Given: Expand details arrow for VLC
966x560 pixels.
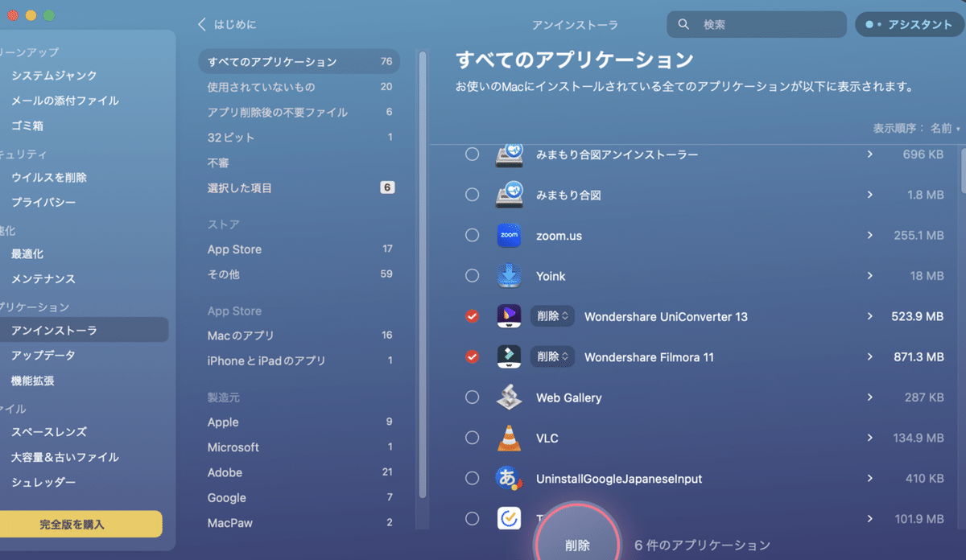Looking at the screenshot, I should point(869,438).
